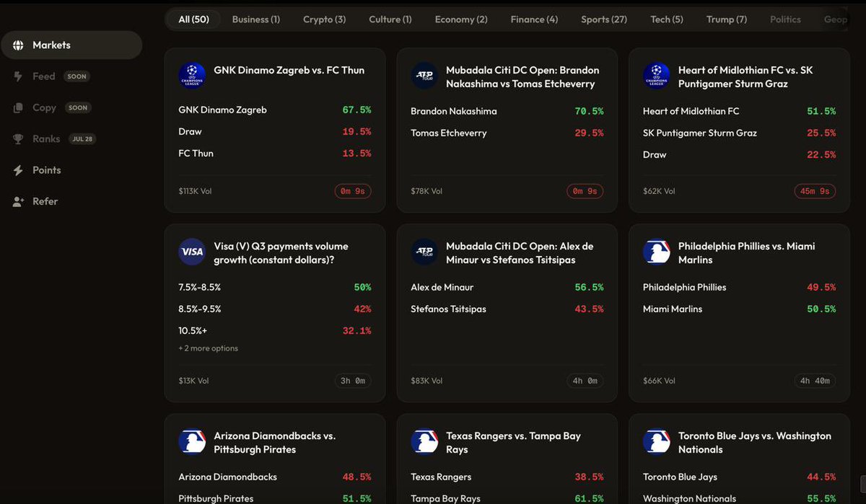Select Toronto Blue Jays 44.5% outcome

tap(740, 477)
